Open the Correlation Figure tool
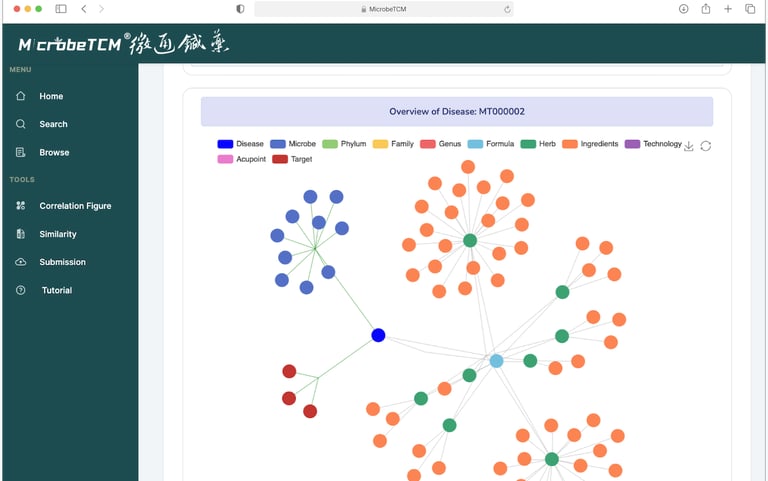This screenshot has height=481, width=768. pyautogui.click(x=75, y=206)
